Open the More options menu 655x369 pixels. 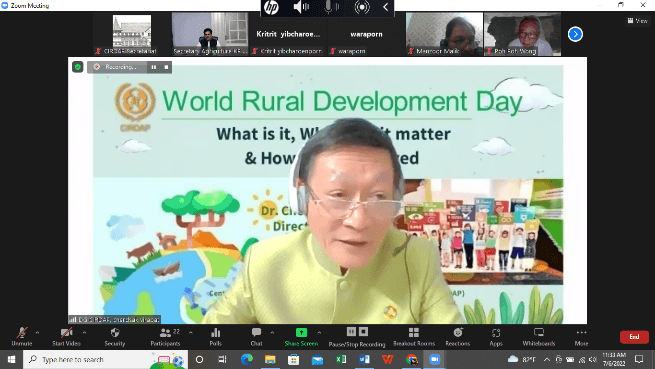click(x=581, y=337)
